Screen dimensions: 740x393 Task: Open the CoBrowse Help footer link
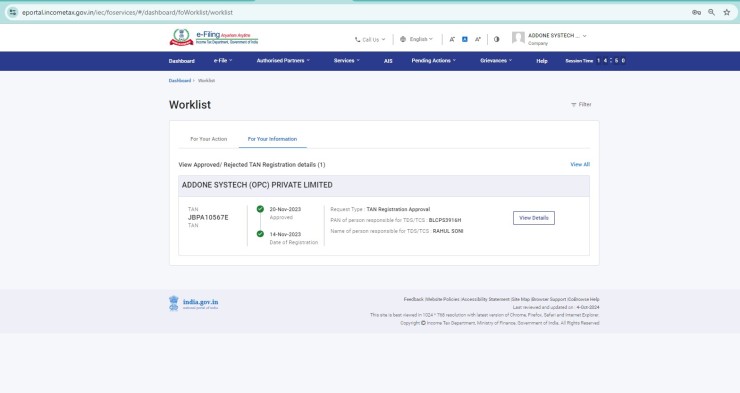point(584,299)
